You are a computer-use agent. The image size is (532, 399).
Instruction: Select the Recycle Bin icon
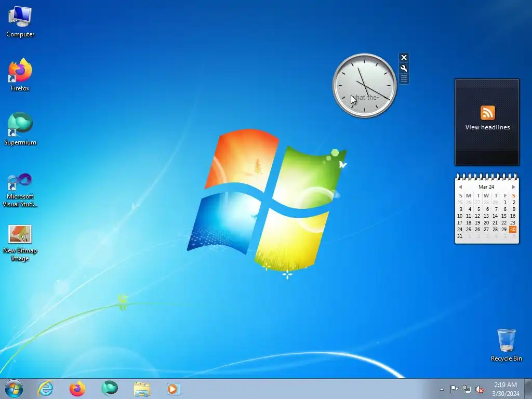(506, 345)
